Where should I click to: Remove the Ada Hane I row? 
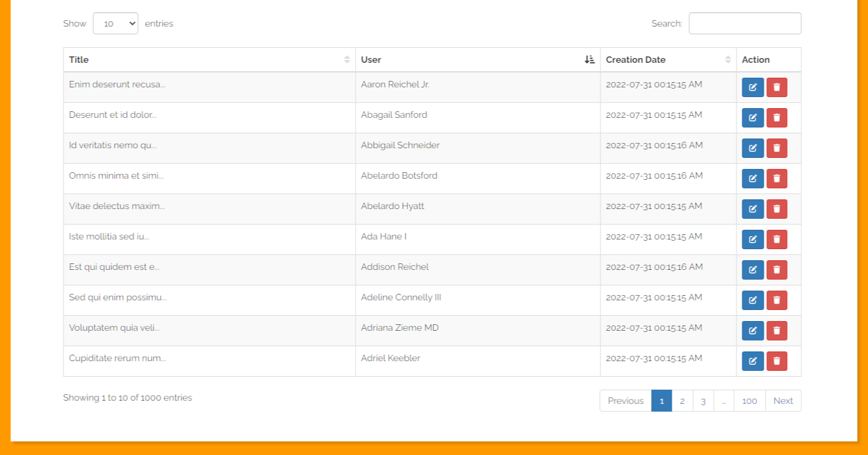(777, 239)
